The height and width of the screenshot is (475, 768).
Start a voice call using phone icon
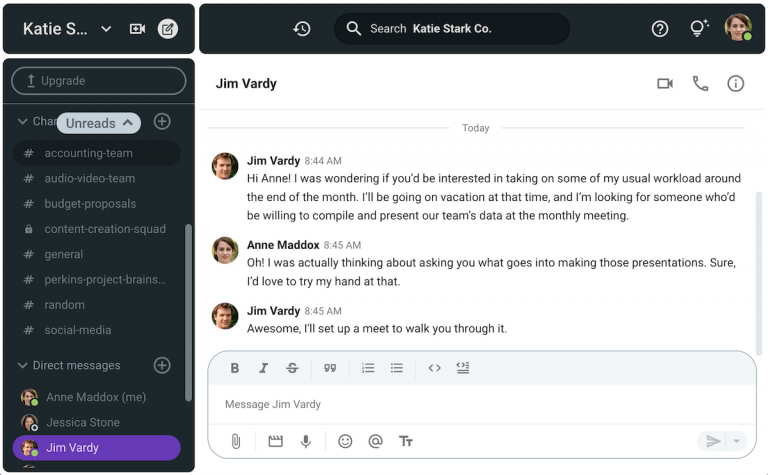700,84
